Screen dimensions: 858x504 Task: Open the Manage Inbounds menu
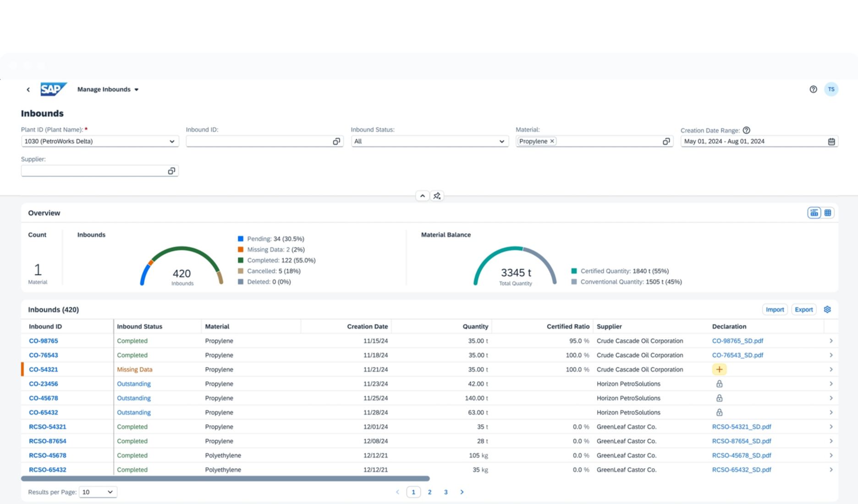pos(108,89)
